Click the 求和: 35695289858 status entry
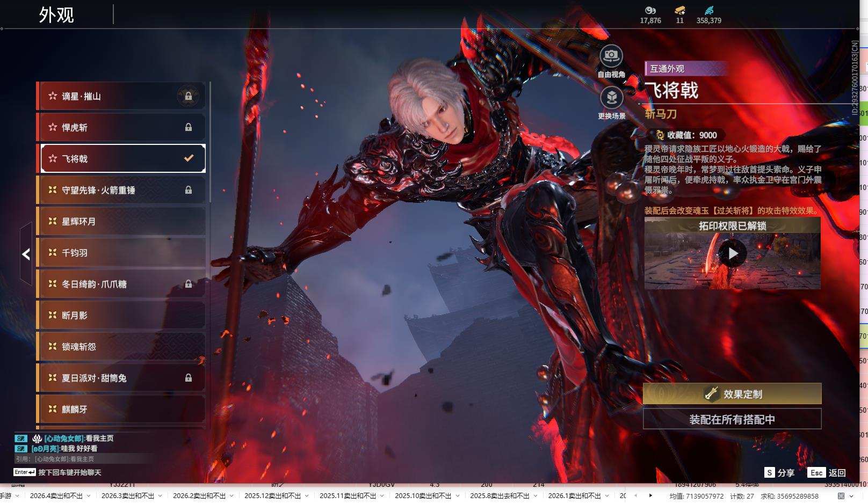Screen dimensions: 868x504 click(x=790, y=496)
